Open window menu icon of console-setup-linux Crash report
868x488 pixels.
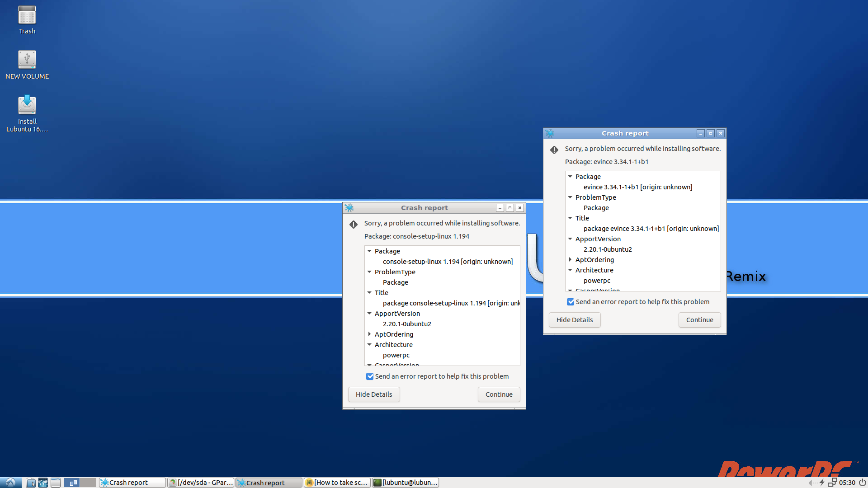pos(349,208)
